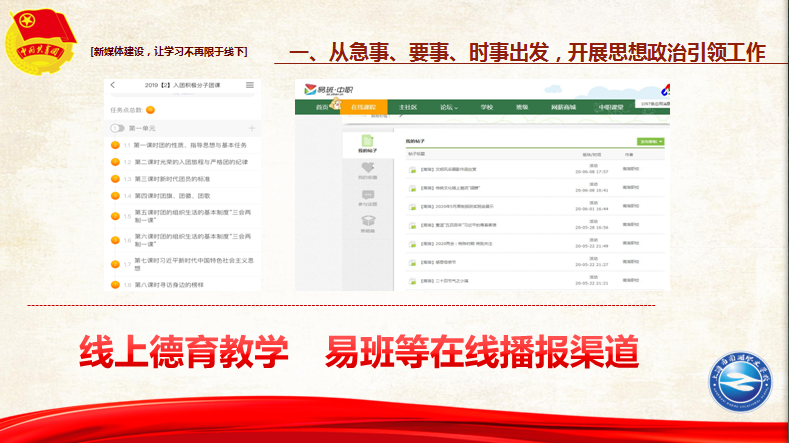The image size is (789, 443).
Task: Open the hamburger menu in course header
Action: pos(250,85)
